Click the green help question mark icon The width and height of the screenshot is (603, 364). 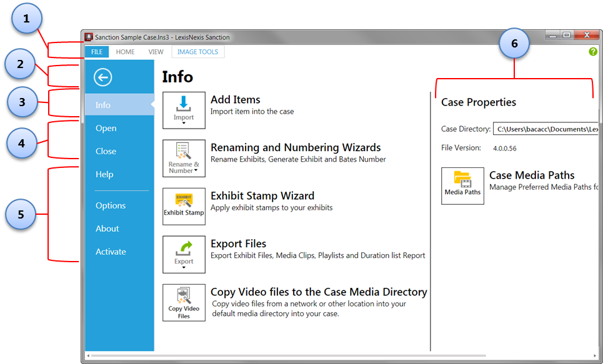point(593,51)
